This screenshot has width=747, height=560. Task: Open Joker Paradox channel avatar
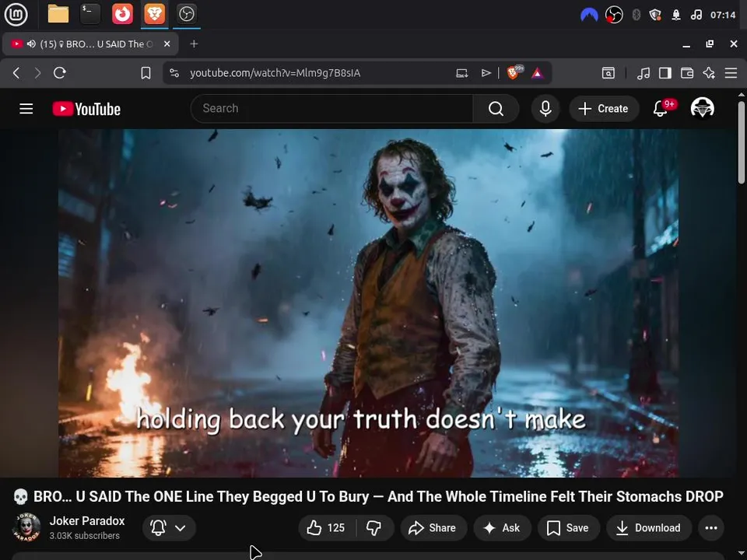click(26, 527)
